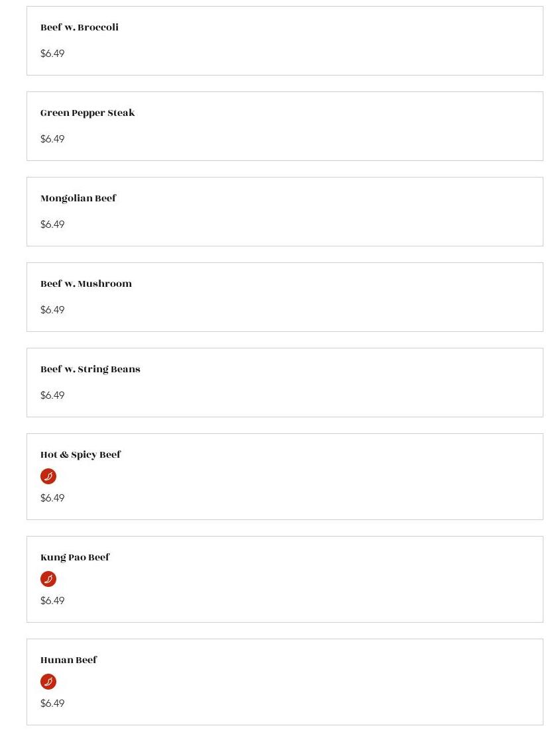Select the Hunan Beef dish title
Viewport: 560px width, 732px height.
(69, 660)
